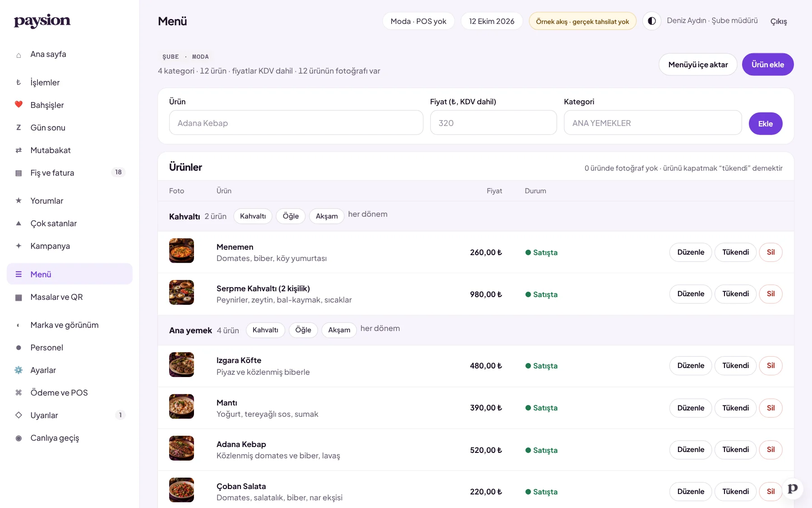Mark Mantı as Tükendi

pyautogui.click(x=735, y=408)
